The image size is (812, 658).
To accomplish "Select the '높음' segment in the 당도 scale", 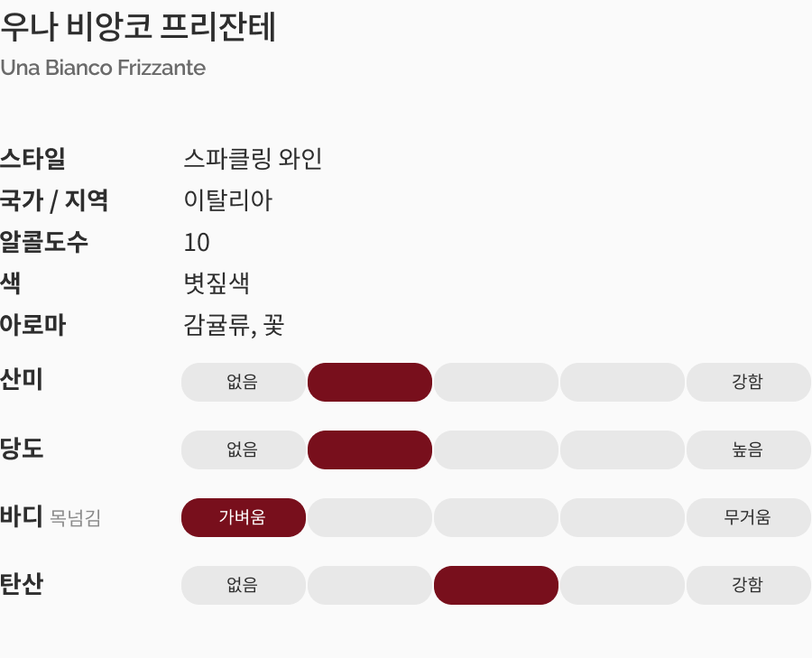I will point(748,449).
